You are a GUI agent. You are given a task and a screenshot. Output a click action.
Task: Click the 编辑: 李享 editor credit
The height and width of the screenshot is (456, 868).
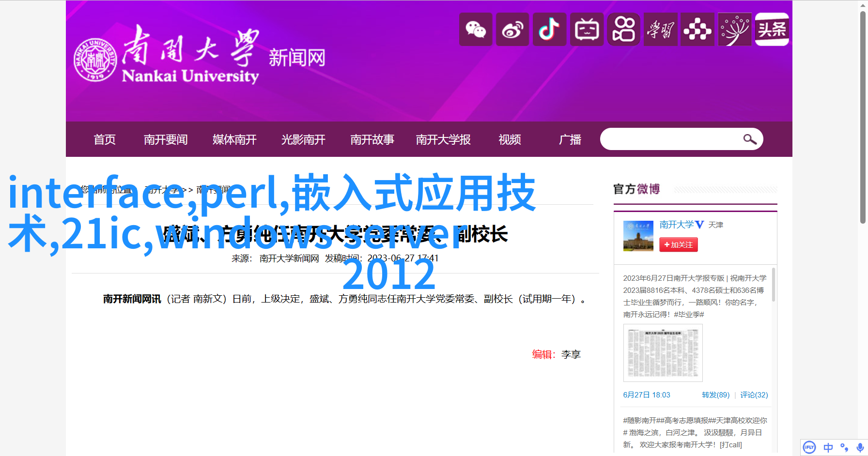point(556,354)
